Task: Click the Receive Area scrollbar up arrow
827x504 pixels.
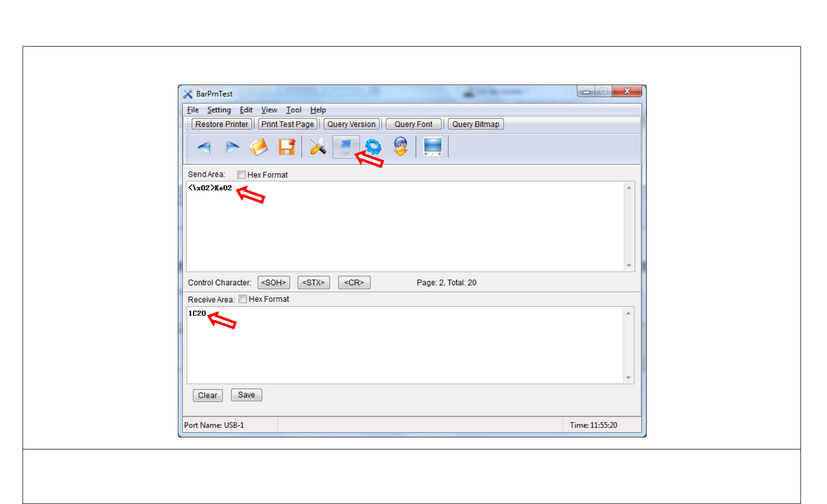Action: pos(629,313)
